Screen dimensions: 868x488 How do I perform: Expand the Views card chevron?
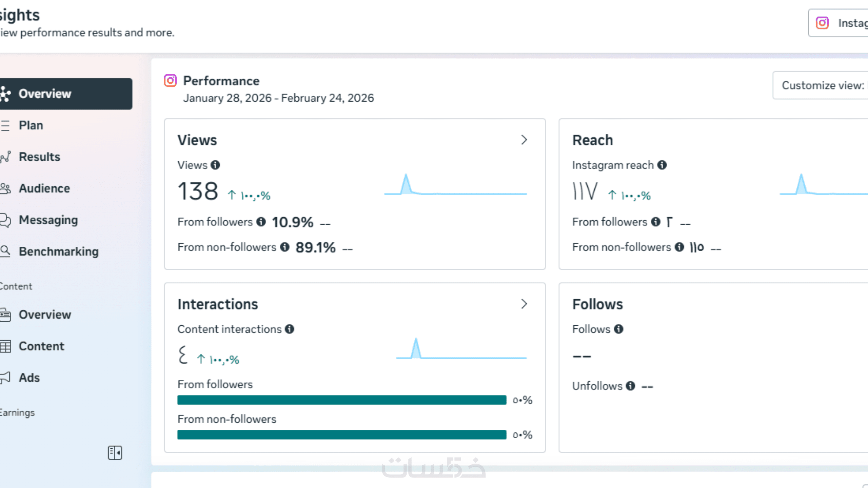(524, 140)
